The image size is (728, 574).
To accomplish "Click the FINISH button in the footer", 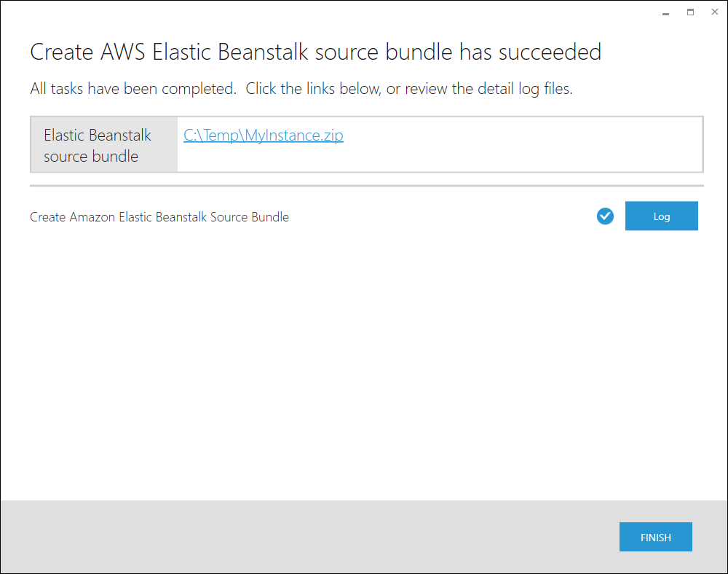I will [655, 537].
